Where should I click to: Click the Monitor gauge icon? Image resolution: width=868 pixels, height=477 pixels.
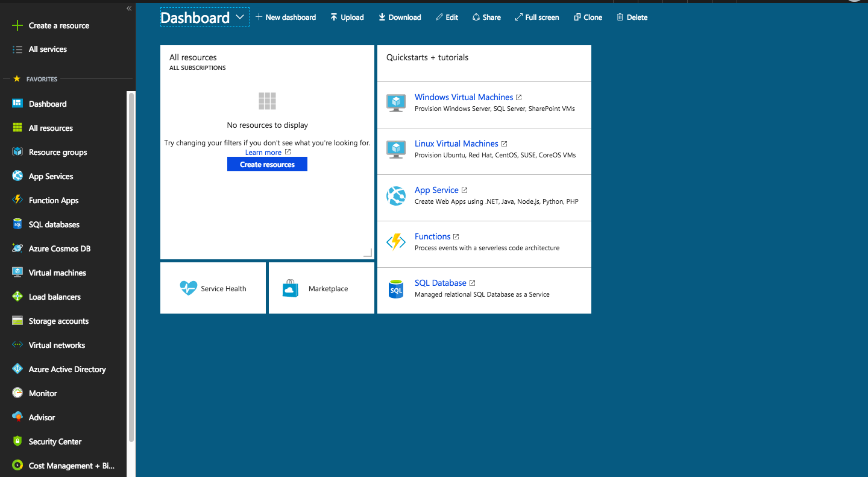point(17,393)
